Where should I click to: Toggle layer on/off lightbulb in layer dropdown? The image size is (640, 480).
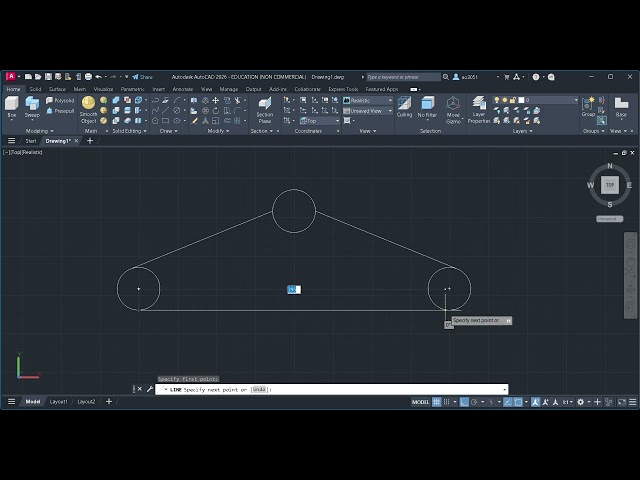(x=496, y=100)
